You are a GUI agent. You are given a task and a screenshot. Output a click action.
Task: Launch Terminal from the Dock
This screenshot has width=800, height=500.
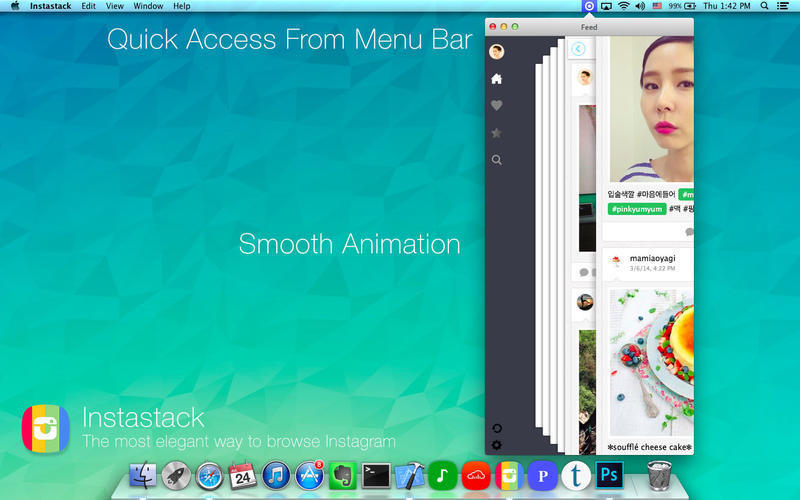(376, 475)
